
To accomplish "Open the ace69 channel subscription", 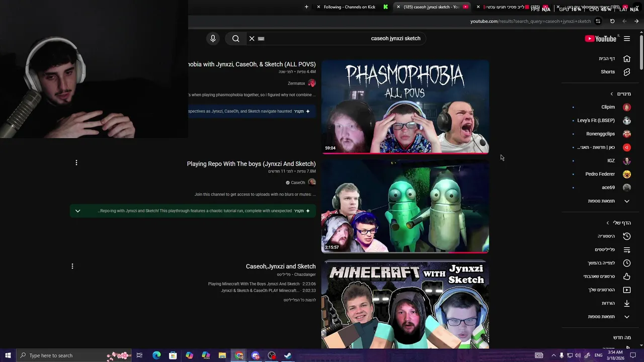I will click(x=608, y=188).
